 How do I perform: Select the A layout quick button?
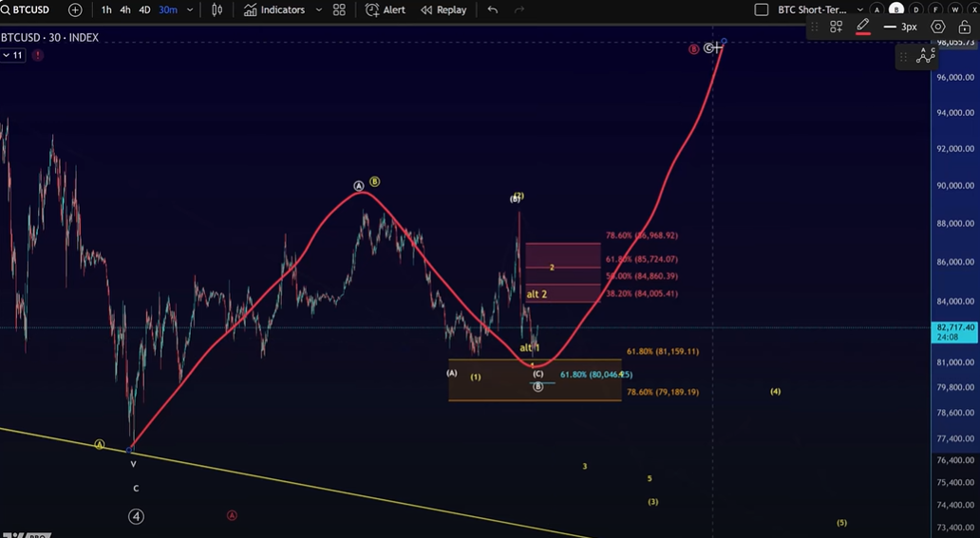point(876,9)
